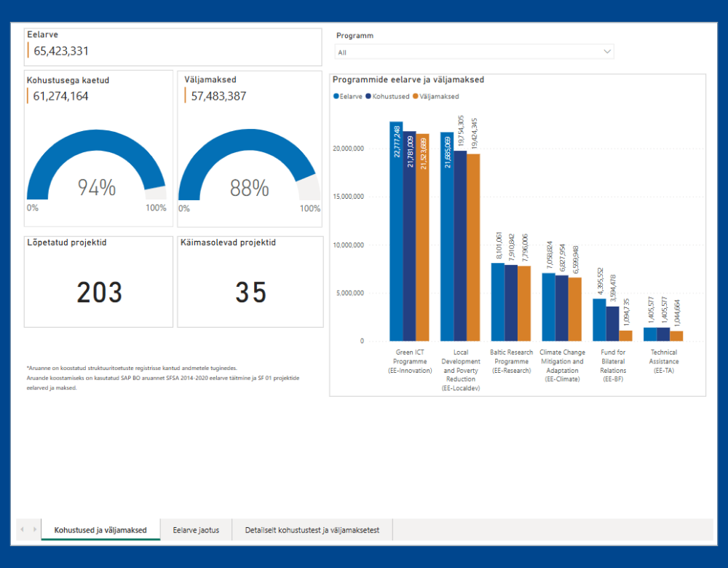Select the Kohustused legend dot

(368, 96)
